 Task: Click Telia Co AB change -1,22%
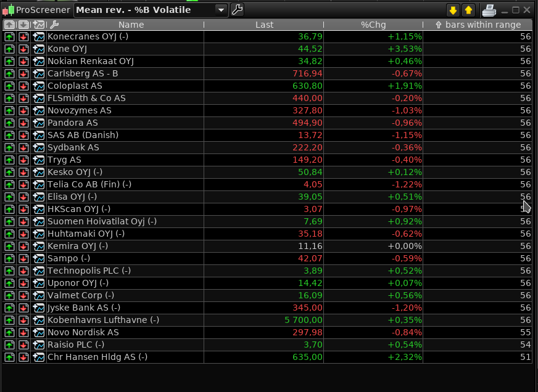(x=407, y=185)
